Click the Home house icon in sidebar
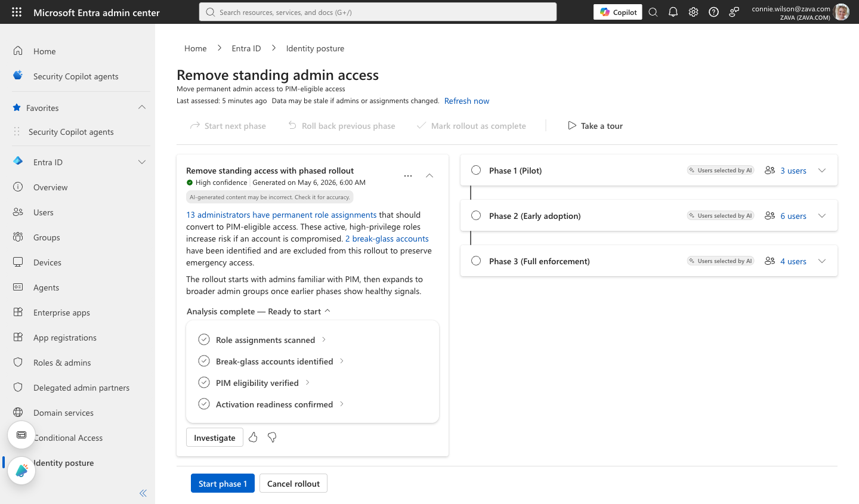Viewport: 859px width, 504px height. [x=18, y=51]
